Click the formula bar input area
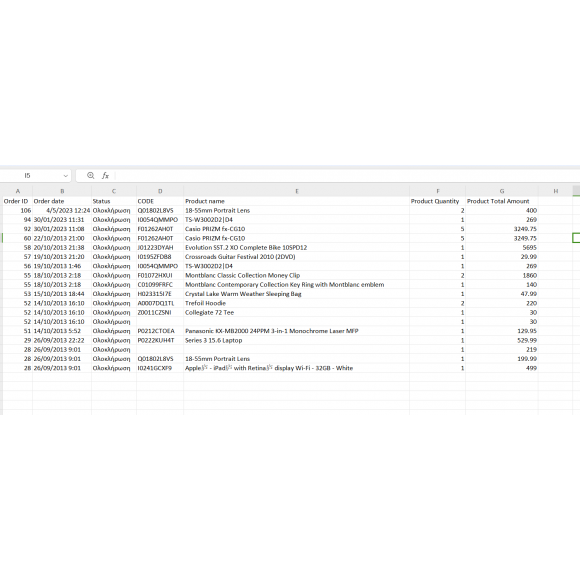Viewport: 580px width, 580px height. coord(347,176)
